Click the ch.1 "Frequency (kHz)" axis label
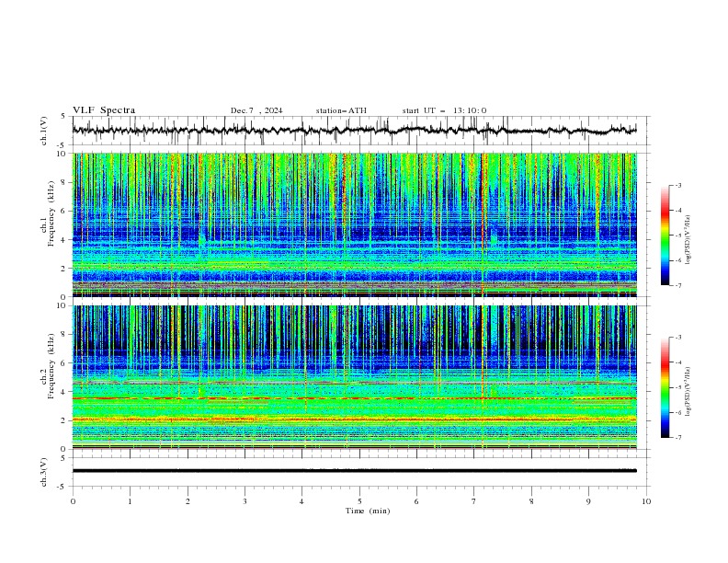This screenshot has height=563, width=728. (51, 213)
